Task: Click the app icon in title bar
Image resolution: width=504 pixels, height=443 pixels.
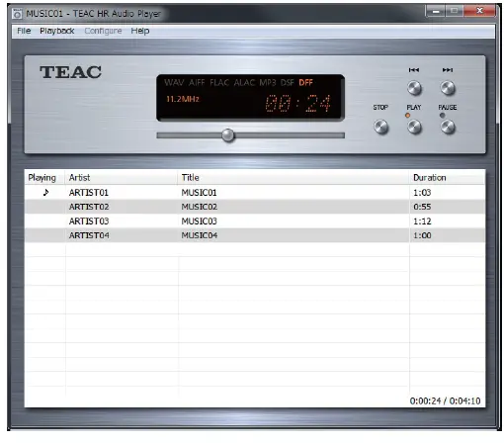Action: tap(17, 14)
